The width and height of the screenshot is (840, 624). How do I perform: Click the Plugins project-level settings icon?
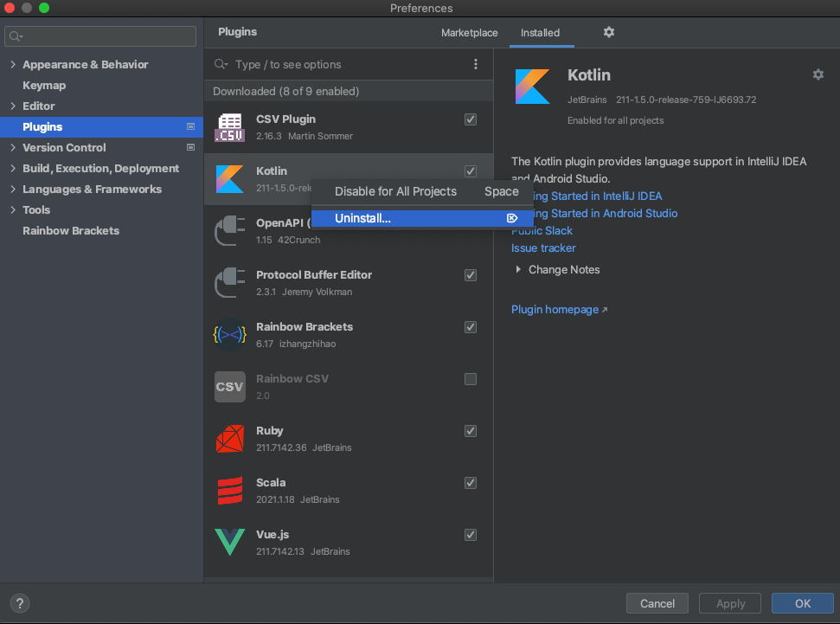click(x=190, y=126)
